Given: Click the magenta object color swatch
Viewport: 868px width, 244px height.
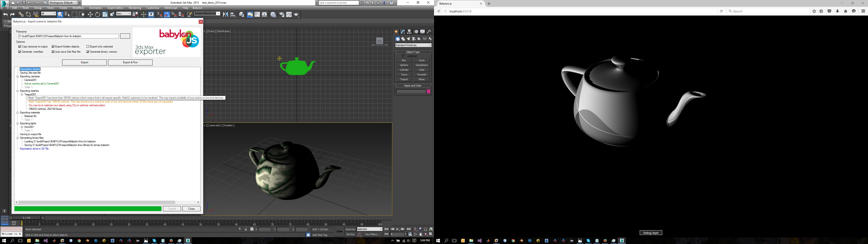Looking at the screenshot, I should click(429, 91).
